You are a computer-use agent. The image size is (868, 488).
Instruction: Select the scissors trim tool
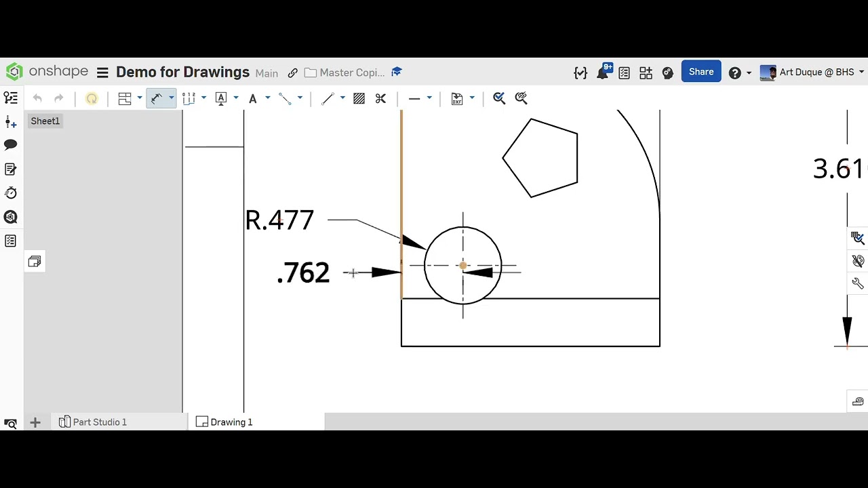click(380, 98)
